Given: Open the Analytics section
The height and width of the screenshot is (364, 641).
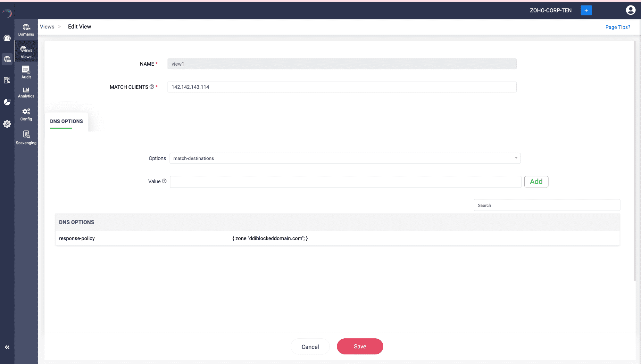Looking at the screenshot, I should (26, 92).
